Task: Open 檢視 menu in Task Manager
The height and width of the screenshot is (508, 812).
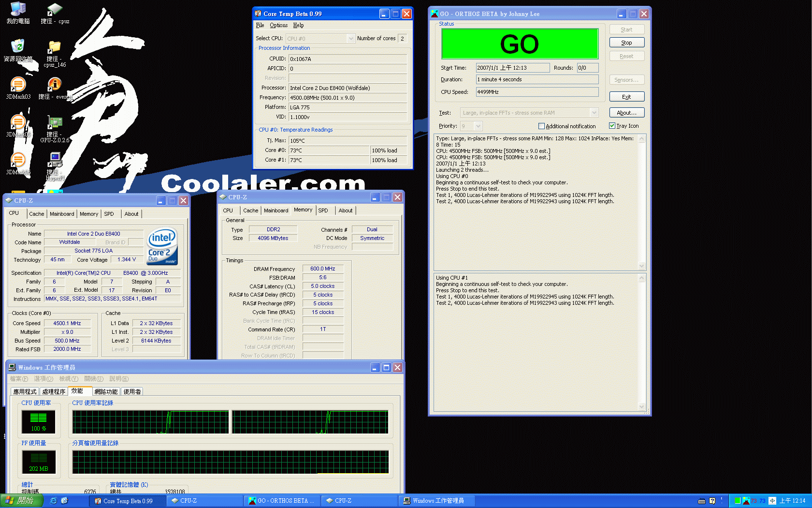Action: click(69, 379)
